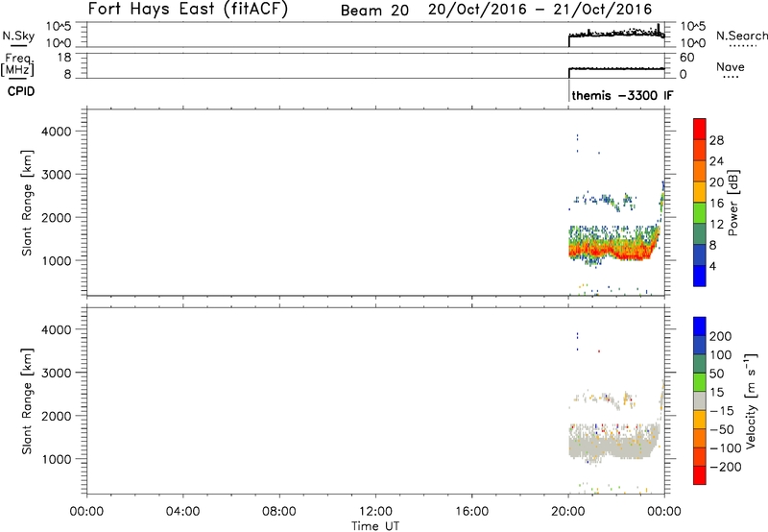Click the '20:00' time axis label
This screenshot has width=768, height=532.
pos(567,512)
